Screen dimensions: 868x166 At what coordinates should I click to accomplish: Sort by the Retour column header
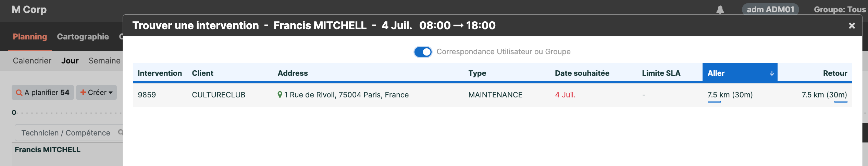click(835, 73)
